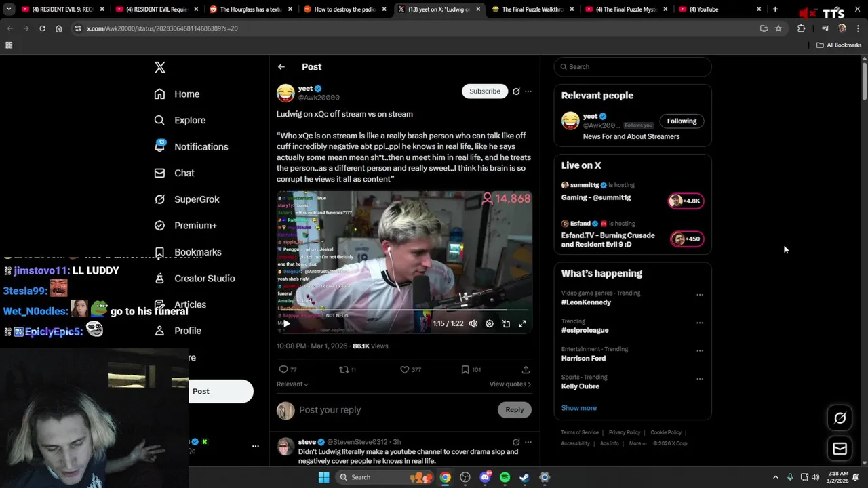This screenshot has width=868, height=488.
Task: Play the embedded Ludwig video
Action: [x=286, y=324]
